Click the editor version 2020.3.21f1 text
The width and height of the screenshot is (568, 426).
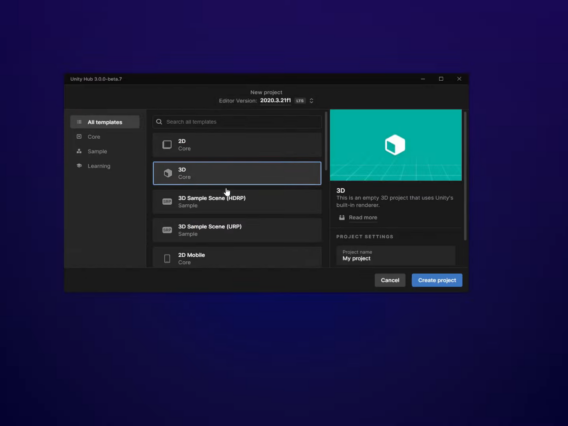point(275,100)
